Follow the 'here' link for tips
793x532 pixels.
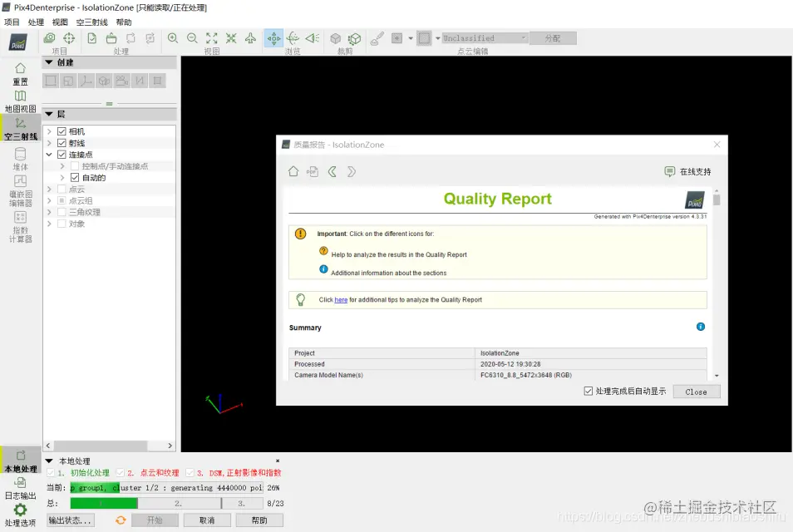point(341,300)
